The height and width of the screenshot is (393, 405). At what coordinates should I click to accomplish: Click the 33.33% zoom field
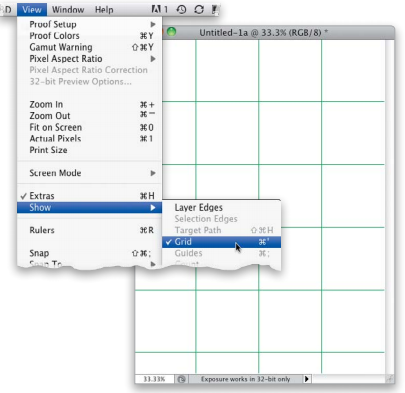[x=154, y=379]
